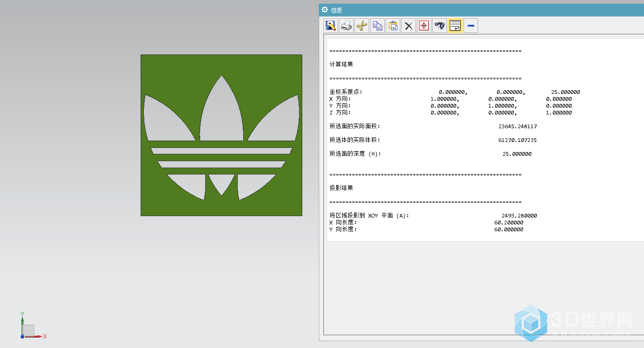
Task: Select the volume value 61270.107235
Action: pos(518,140)
